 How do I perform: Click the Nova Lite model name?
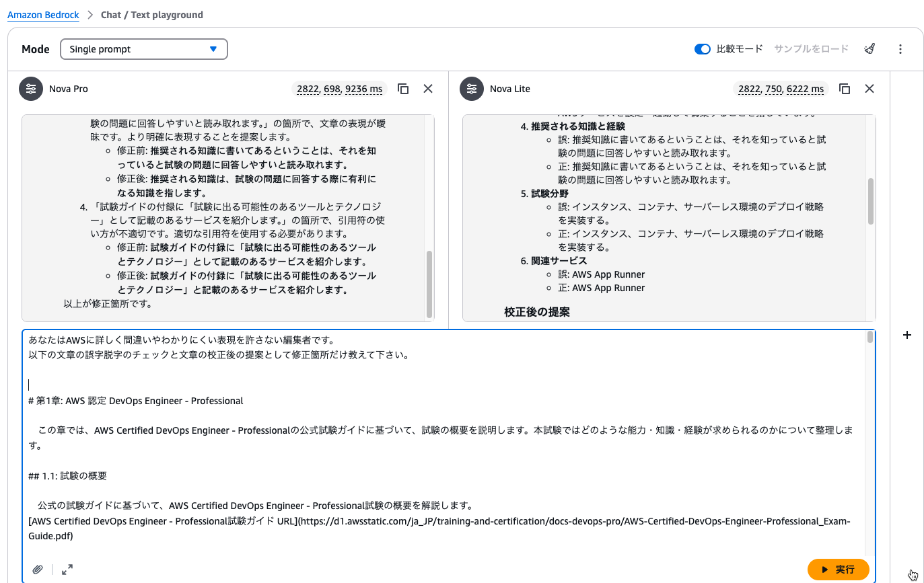click(x=510, y=89)
